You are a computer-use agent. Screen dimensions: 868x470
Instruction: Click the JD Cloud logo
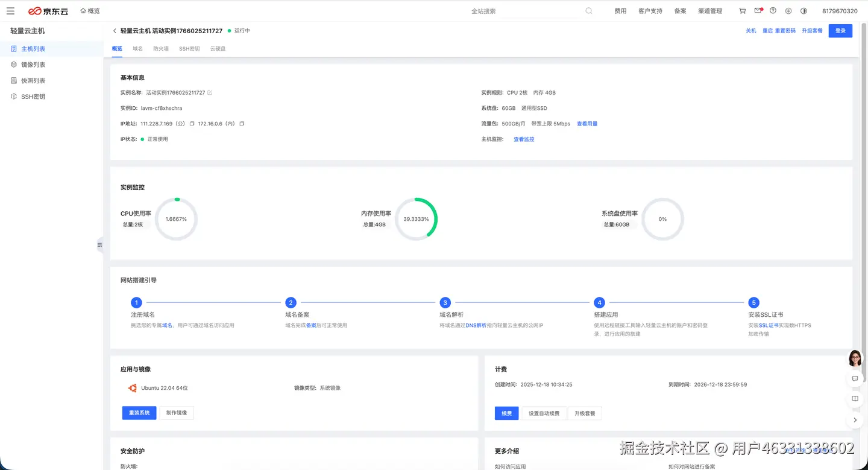click(48, 11)
